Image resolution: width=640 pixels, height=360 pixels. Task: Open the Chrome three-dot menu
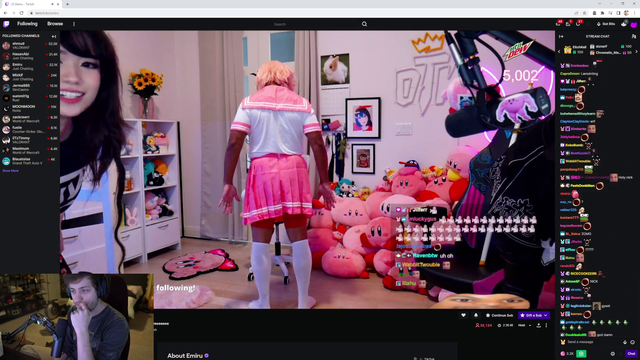pyautogui.click(x=635, y=13)
